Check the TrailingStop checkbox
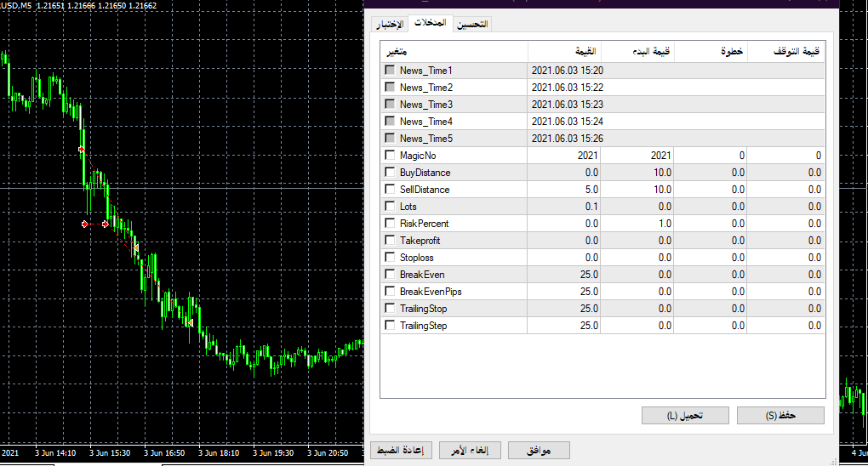This screenshot has height=466, width=868. [391, 309]
